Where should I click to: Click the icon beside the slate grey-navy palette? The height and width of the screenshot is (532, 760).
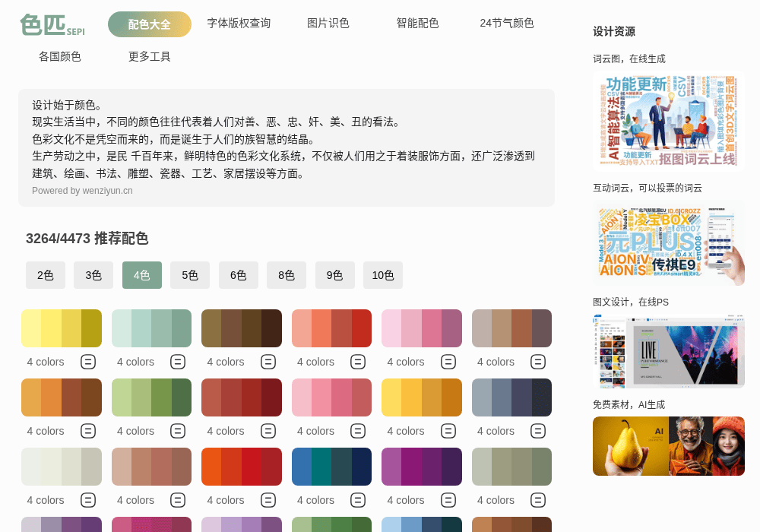[538, 431]
